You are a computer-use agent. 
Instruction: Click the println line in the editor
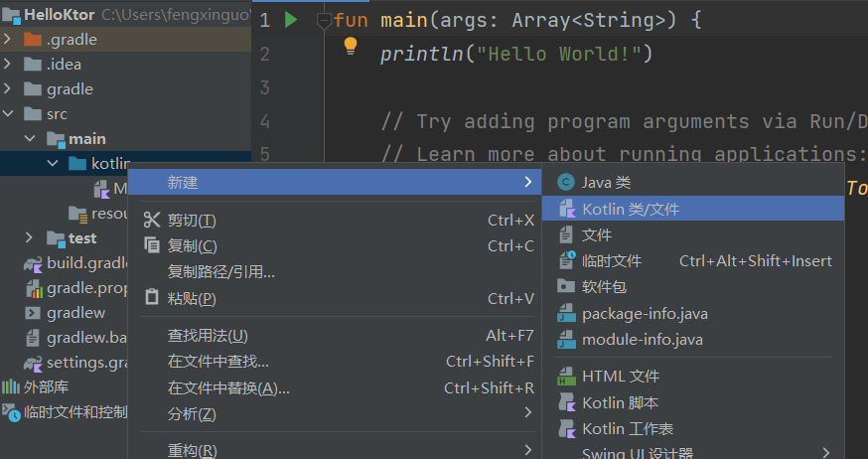[x=516, y=54]
